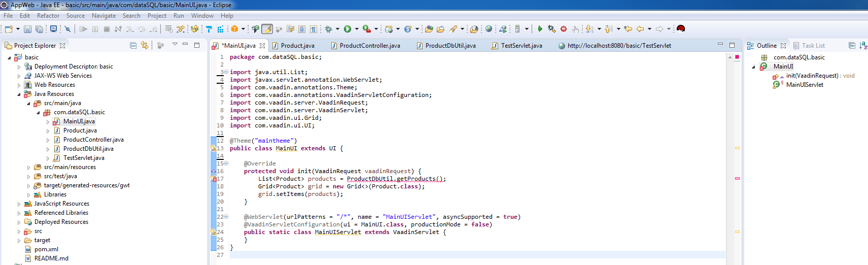Collapse the Java Resources tree node

19,94
